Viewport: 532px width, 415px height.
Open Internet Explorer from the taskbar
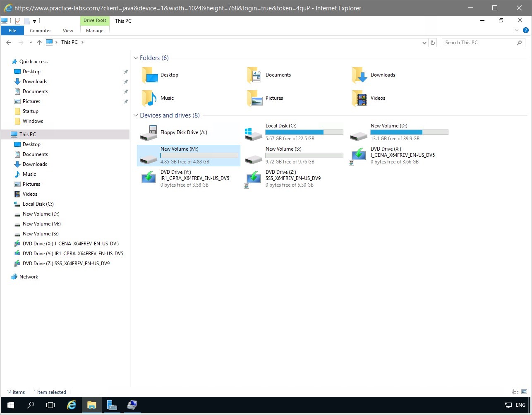click(x=72, y=405)
